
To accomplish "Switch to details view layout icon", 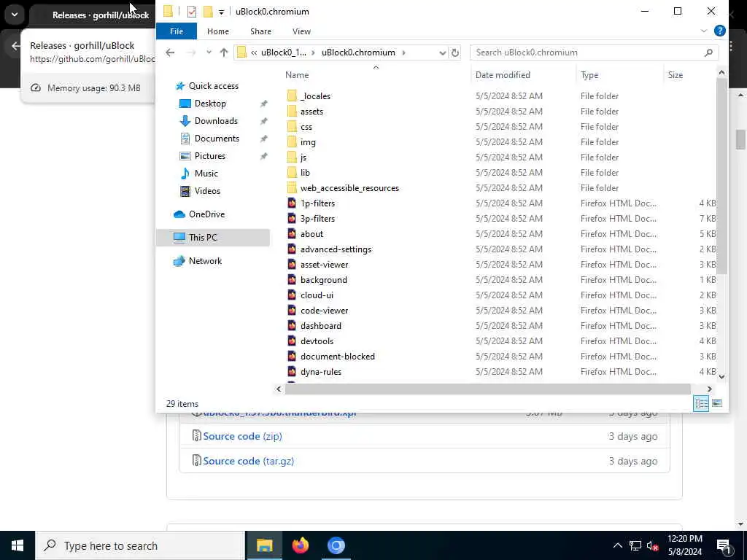I will click(x=701, y=403).
